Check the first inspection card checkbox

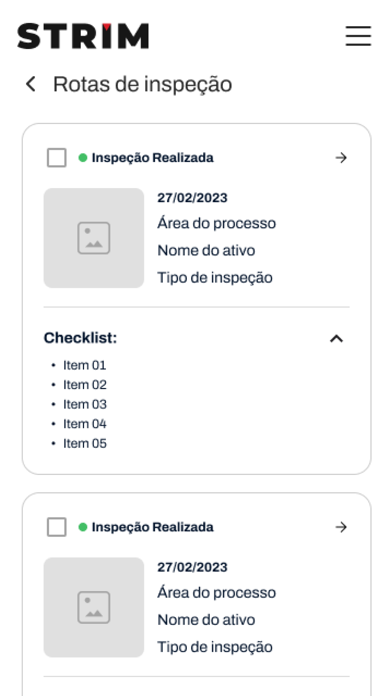57,158
